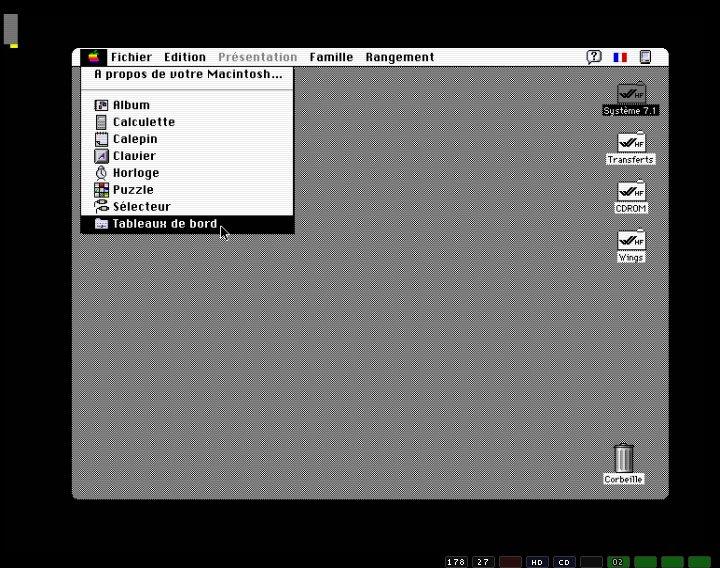This screenshot has height=568, width=720.
Task: Click the Wings label text
Action: [631, 258]
